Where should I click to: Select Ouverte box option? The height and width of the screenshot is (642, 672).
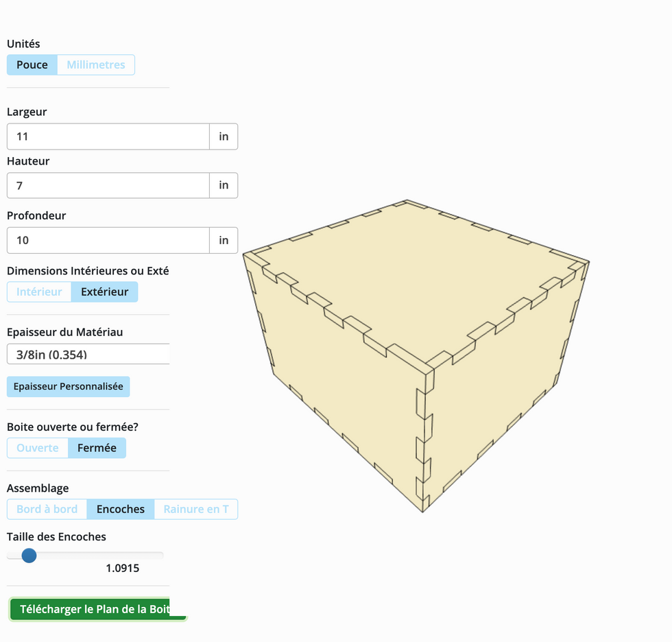[38, 448]
